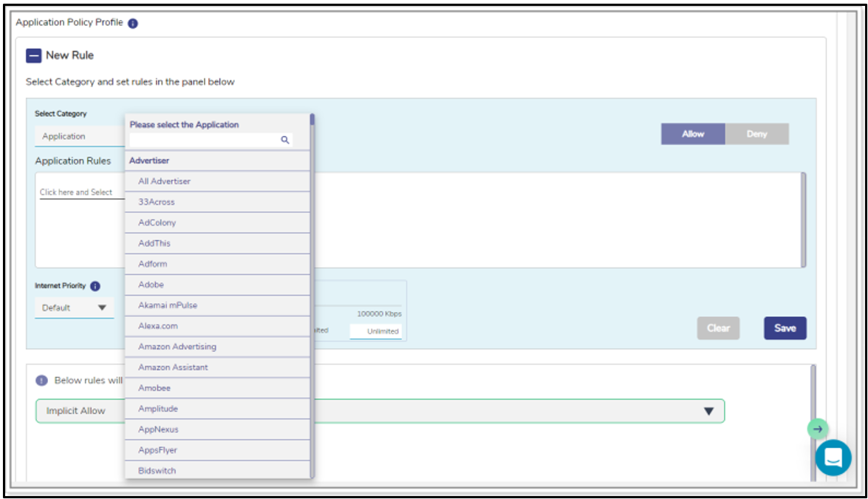Click the Internet Priority info icon
868x499 pixels.
95,286
